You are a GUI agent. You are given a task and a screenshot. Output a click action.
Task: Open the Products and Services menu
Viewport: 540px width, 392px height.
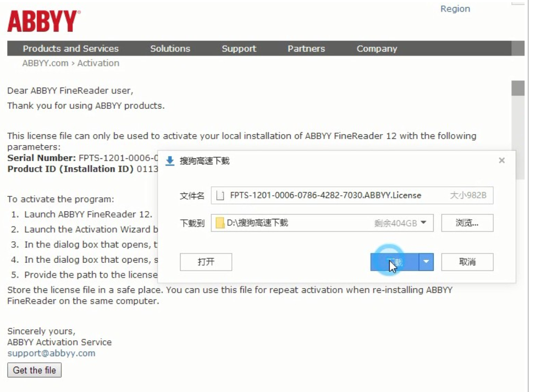pyautogui.click(x=70, y=48)
